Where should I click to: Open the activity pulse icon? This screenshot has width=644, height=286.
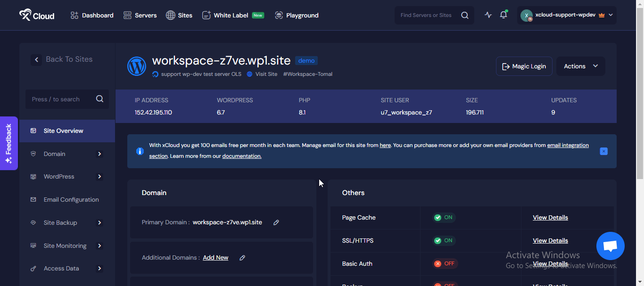(488, 15)
